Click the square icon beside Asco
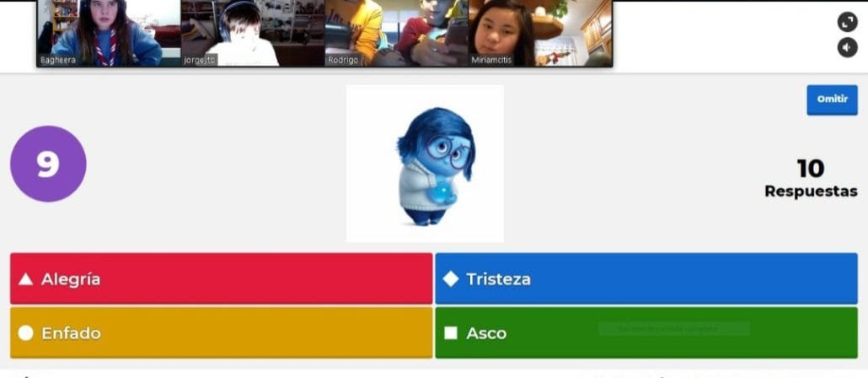868x378 pixels. click(x=451, y=333)
